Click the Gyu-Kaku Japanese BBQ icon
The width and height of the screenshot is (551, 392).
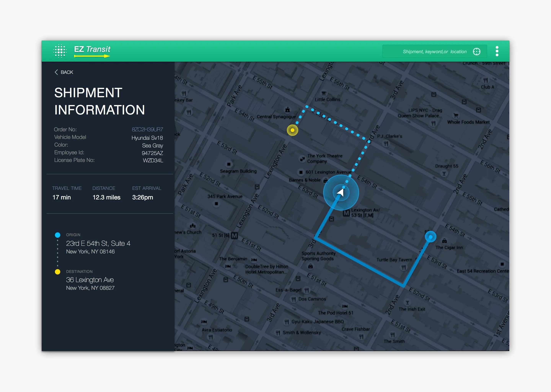[x=287, y=322]
